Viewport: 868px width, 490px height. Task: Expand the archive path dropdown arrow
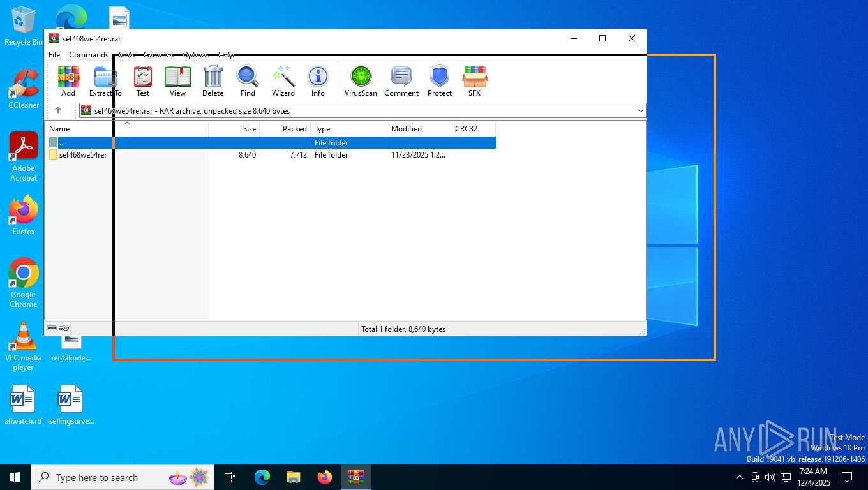point(640,110)
